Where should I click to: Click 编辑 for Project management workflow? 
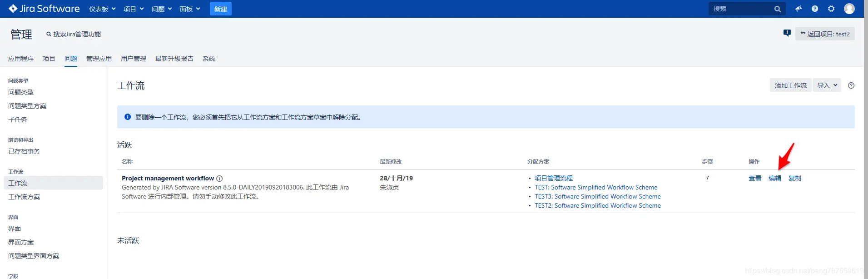point(775,178)
